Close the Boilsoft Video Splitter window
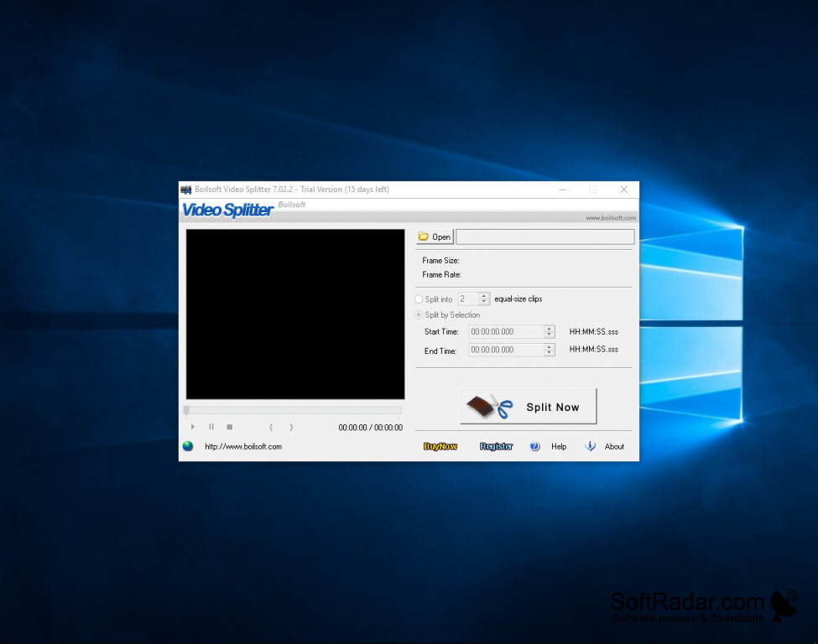Screen dimensions: 818x644 click(624, 190)
